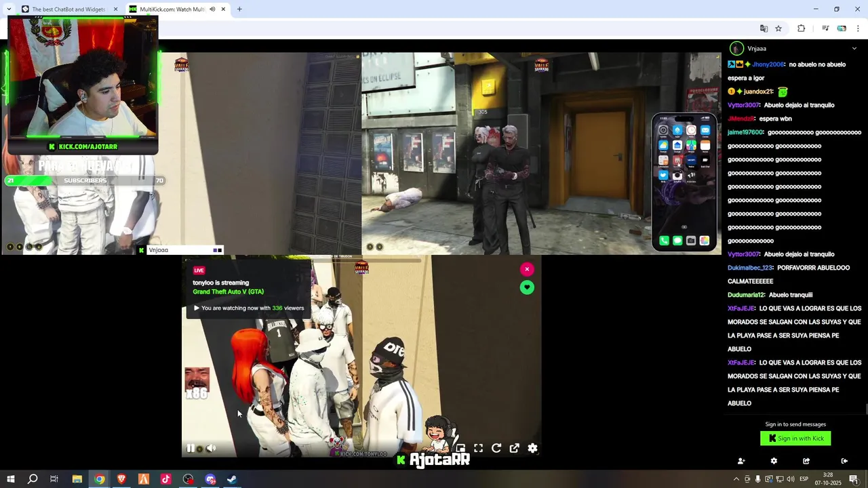Open the media controls icon in toolbar
Viewport: 868px width, 488px height.
pyautogui.click(x=825, y=28)
